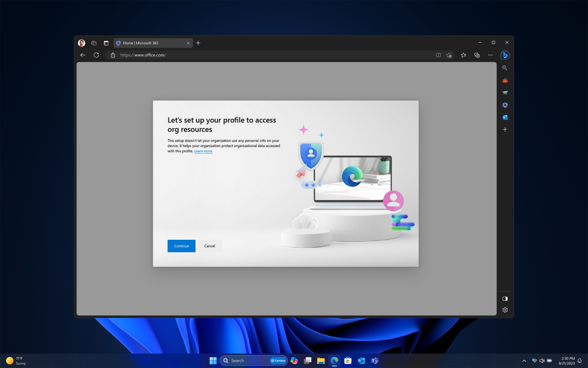
Task: Click the address bar showing office.com
Action: (142, 55)
